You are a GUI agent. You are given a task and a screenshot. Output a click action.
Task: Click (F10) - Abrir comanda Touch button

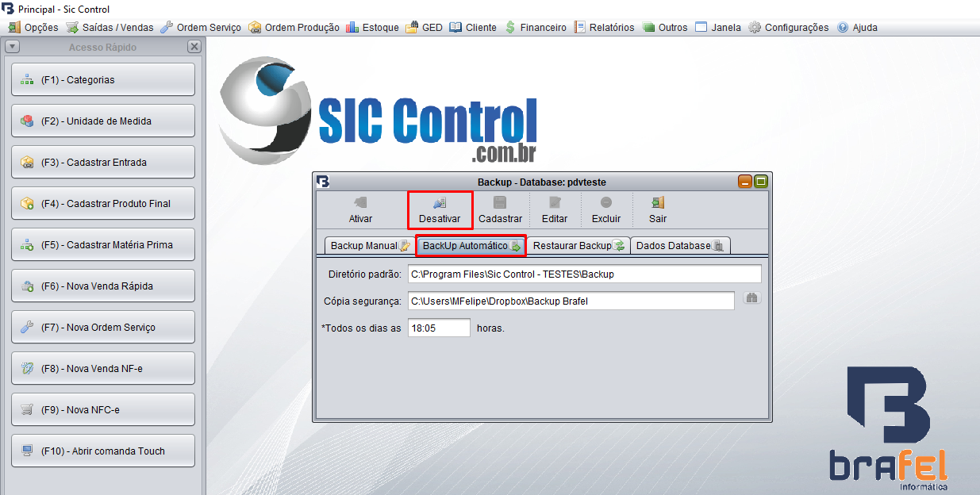pyautogui.click(x=103, y=451)
